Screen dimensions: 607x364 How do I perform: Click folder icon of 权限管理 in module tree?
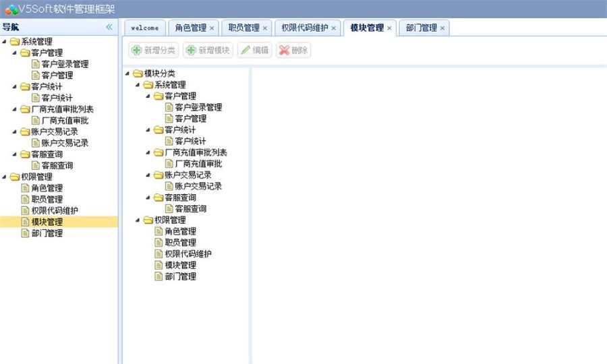[x=148, y=220]
